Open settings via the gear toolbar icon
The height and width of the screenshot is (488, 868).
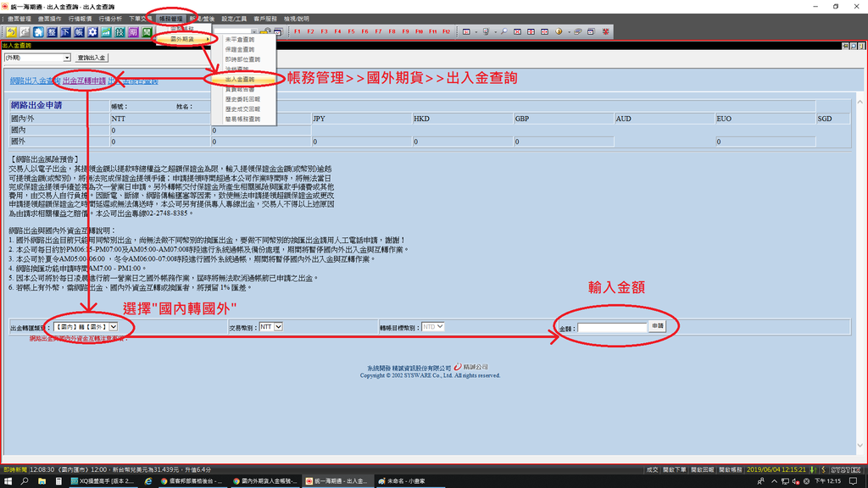(x=93, y=32)
